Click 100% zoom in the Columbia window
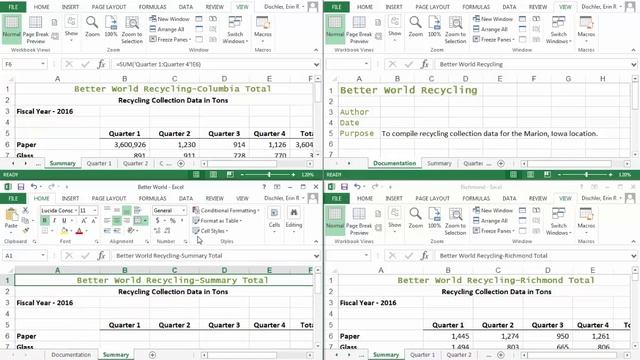 (111, 27)
